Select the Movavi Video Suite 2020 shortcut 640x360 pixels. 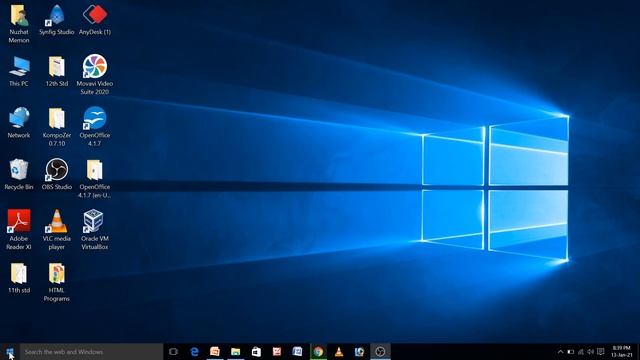pyautogui.click(x=95, y=75)
